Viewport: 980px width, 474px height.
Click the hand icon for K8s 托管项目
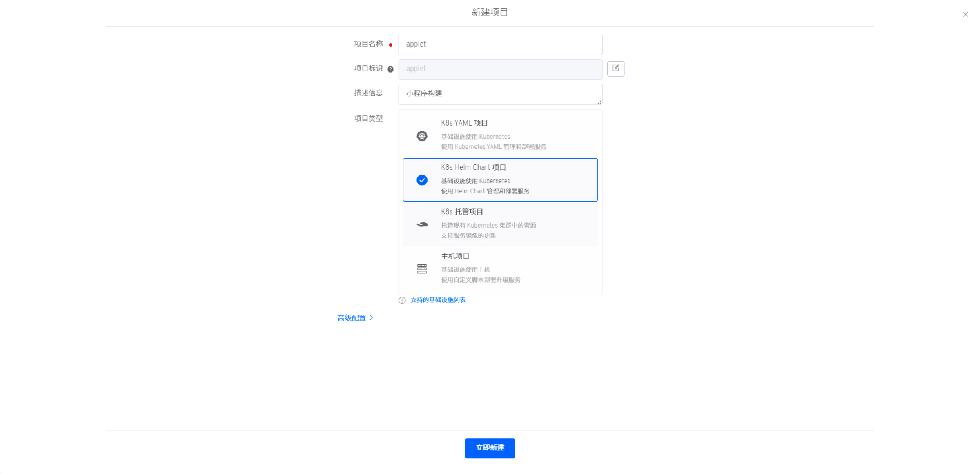422,224
